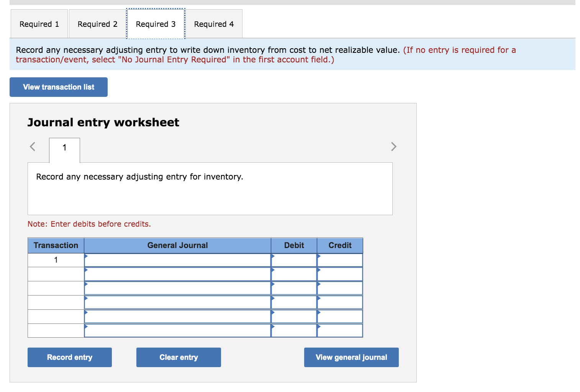Click the Debit input field in row one
This screenshot has height=392, width=580.
294,260
